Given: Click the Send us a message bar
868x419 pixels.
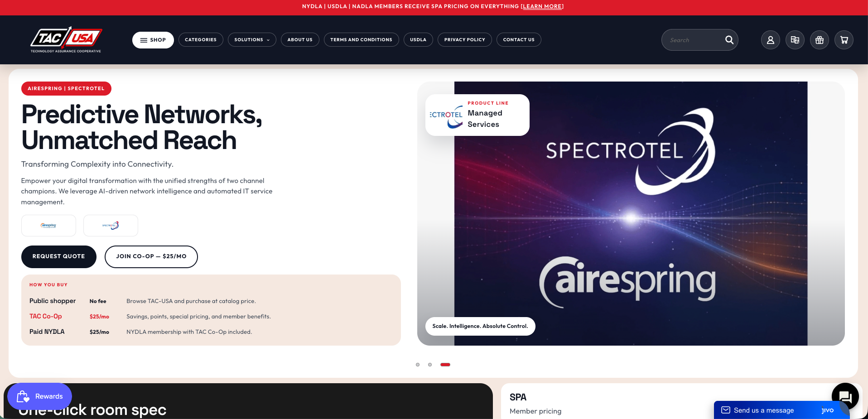Looking at the screenshot, I should point(781,410).
